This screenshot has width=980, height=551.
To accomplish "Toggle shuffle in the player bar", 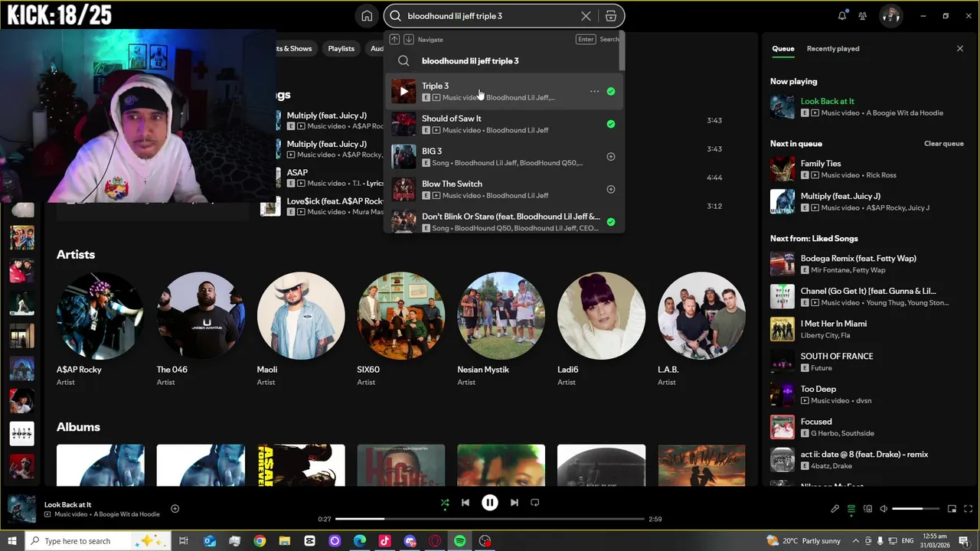I will coord(445,503).
